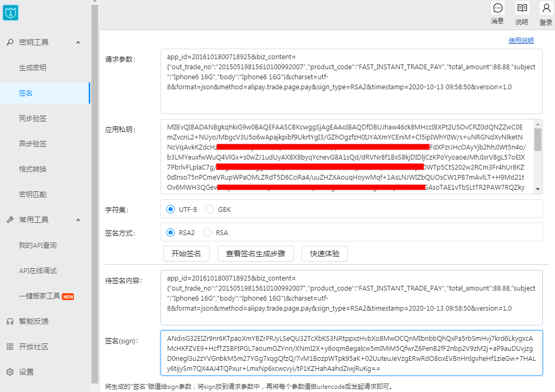Click the 设置 gear icon
Image resolution: width=555 pixels, height=392 pixels.
click(10, 372)
